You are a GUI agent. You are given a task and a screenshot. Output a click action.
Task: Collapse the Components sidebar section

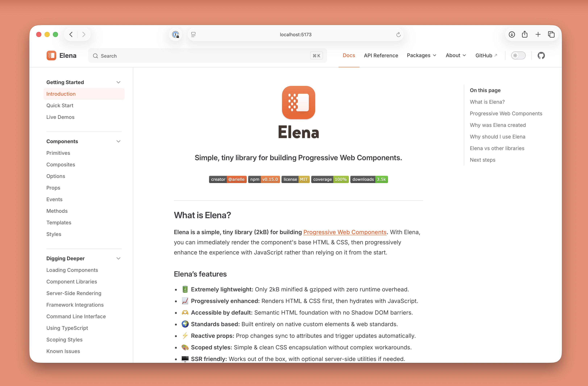(x=118, y=141)
